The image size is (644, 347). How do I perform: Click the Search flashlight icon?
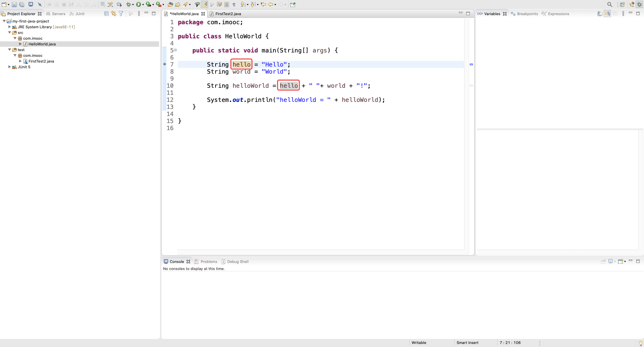coord(185,4)
